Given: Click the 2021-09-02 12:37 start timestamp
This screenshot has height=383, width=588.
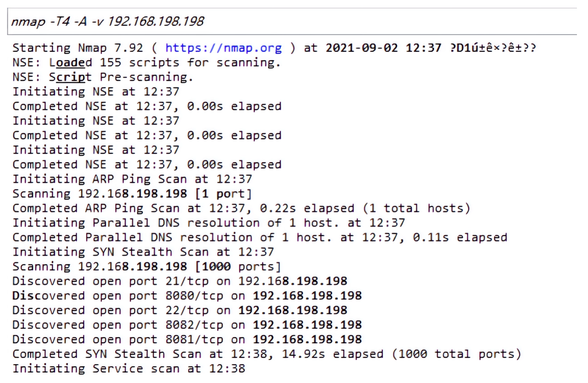Looking at the screenshot, I should coord(383,48).
